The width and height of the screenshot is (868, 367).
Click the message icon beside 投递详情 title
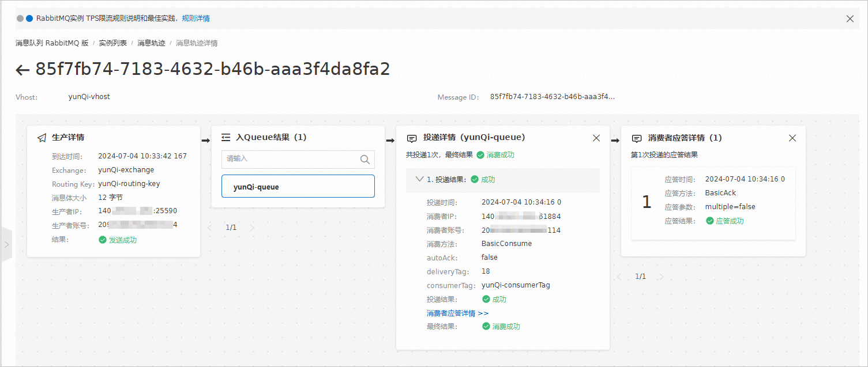pos(412,138)
